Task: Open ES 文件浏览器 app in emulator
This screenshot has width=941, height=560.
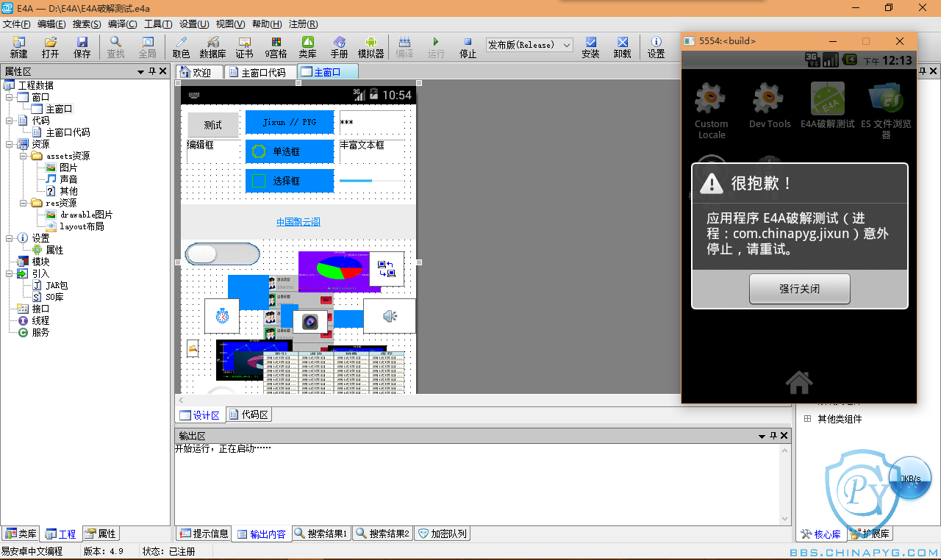Action: [x=886, y=110]
